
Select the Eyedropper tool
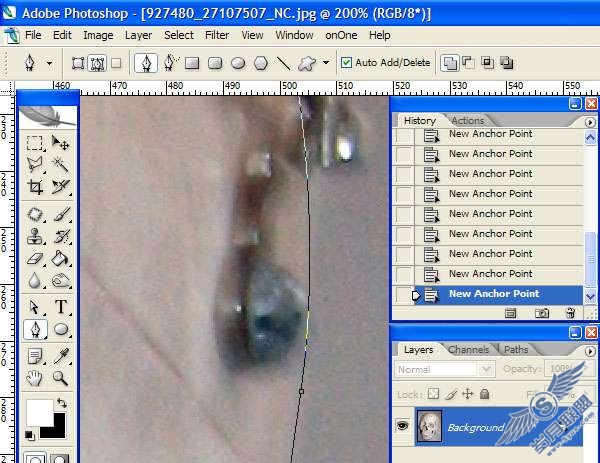click(60, 357)
